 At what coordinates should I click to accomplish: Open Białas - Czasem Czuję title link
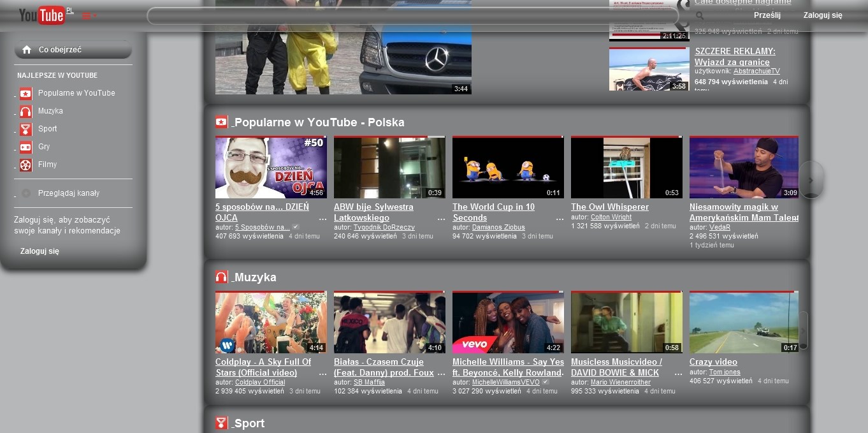pos(384,367)
